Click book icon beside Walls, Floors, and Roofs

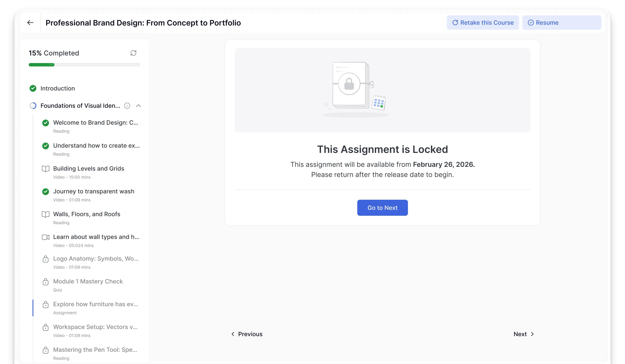(x=45, y=214)
